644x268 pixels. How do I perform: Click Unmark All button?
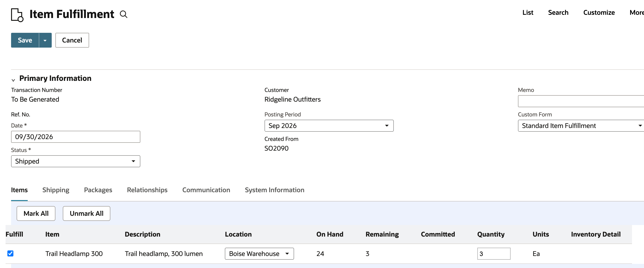(87, 213)
